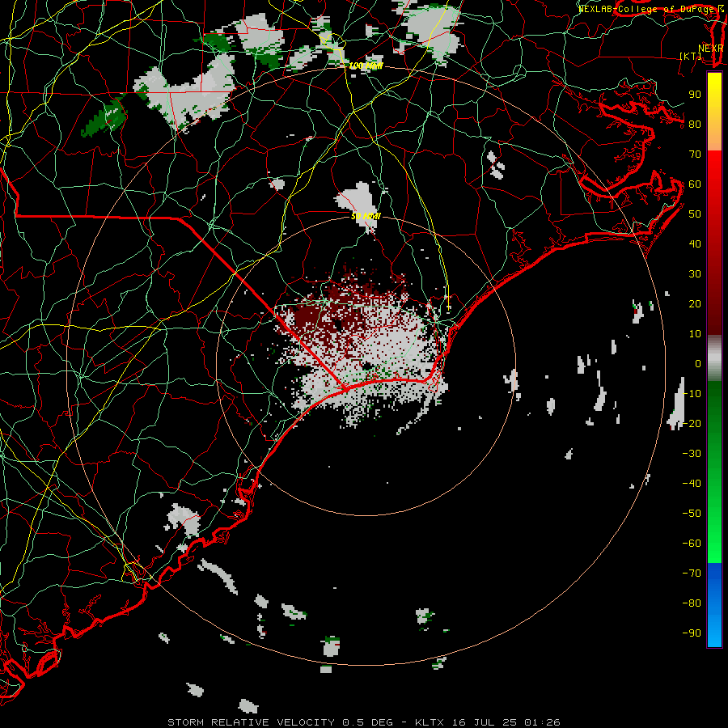Click the STORM RELATIVE VELOCITY caption text
Screen dimensions: 728x728
(252, 722)
